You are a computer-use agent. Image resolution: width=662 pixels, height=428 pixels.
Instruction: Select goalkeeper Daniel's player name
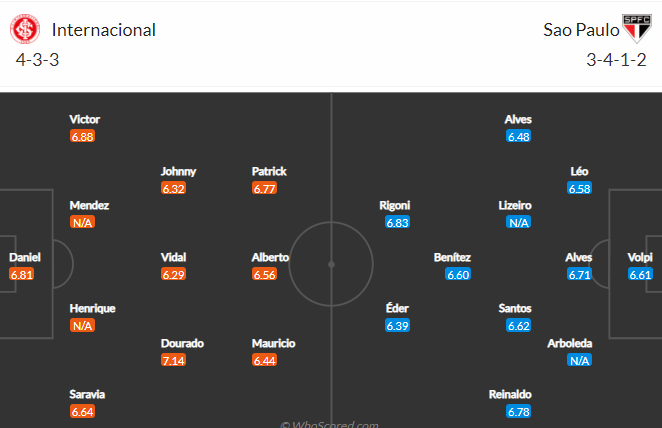click(25, 257)
